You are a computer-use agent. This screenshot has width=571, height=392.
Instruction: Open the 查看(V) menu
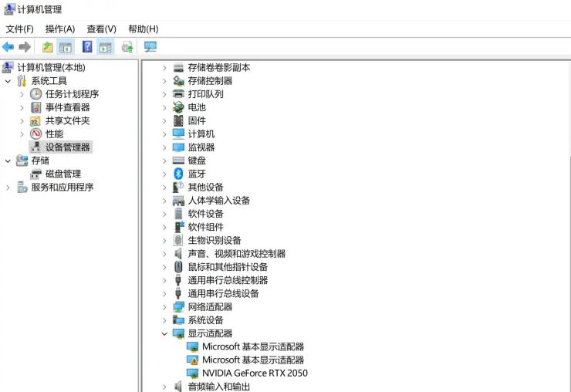[x=101, y=29]
